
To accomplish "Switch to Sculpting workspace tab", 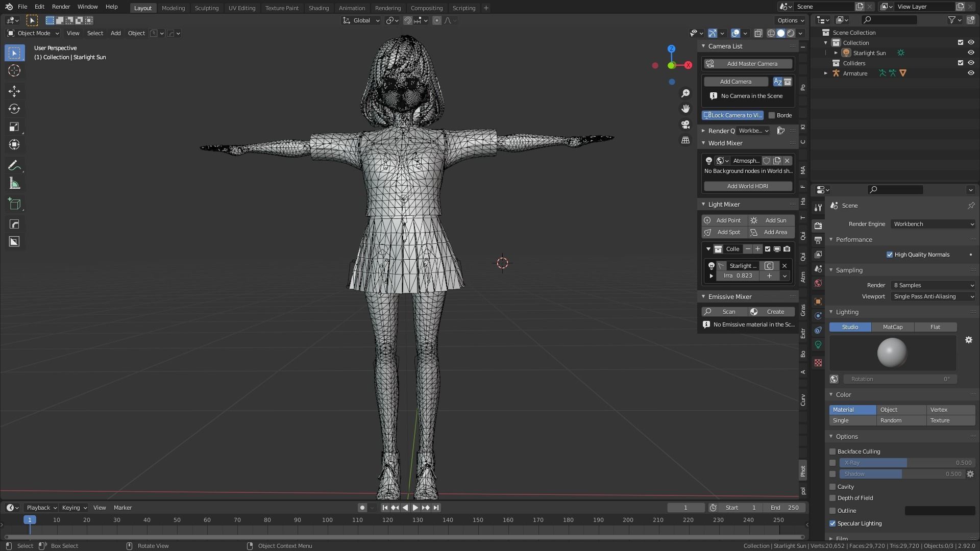I will point(207,8).
